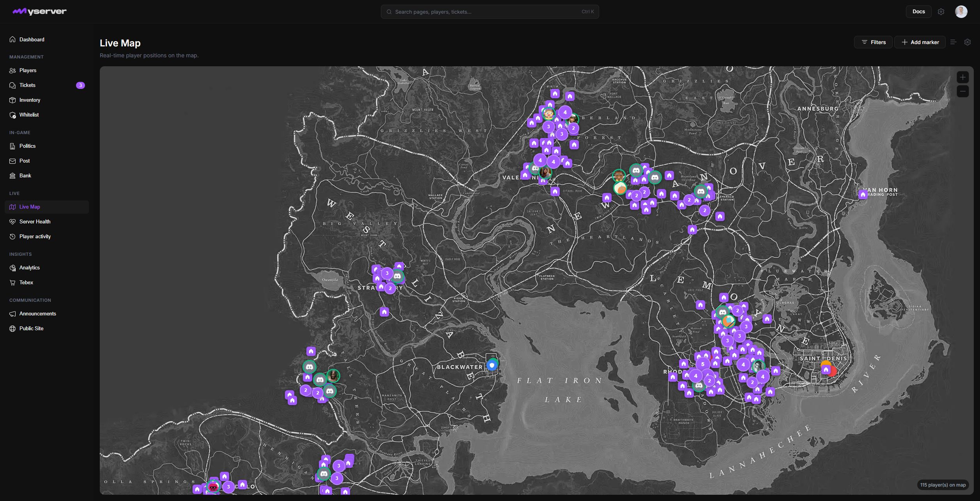Click the Public Site globe icon
This screenshot has width=980, height=501.
pyautogui.click(x=12, y=328)
